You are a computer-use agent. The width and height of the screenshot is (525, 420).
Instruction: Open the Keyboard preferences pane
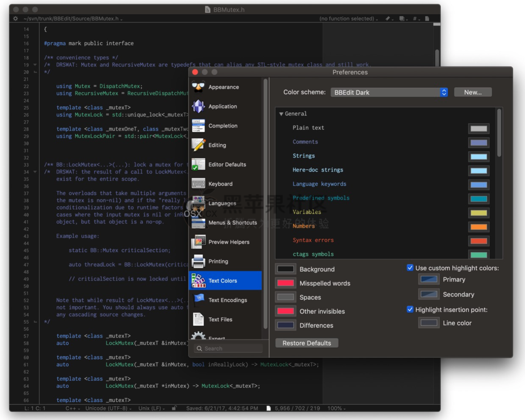coord(225,184)
